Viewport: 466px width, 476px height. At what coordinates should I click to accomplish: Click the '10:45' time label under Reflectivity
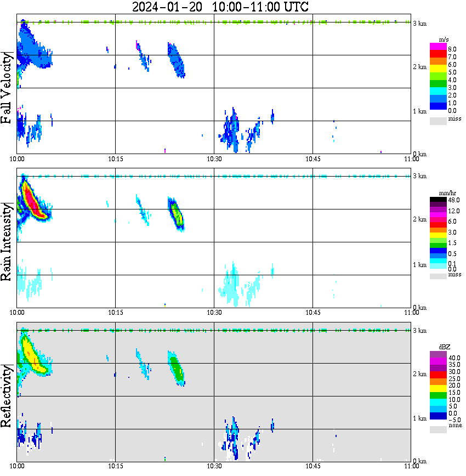click(312, 466)
